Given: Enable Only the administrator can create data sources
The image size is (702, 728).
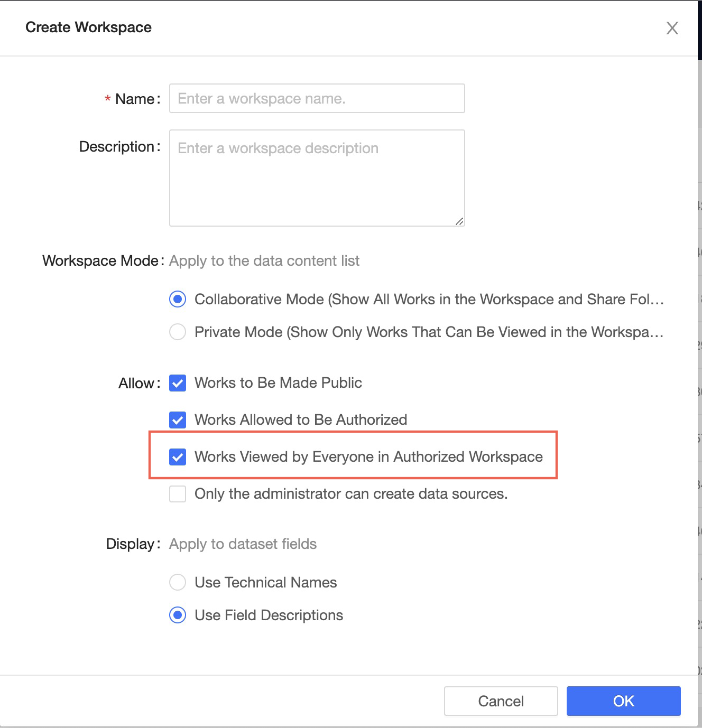Looking at the screenshot, I should 178,494.
